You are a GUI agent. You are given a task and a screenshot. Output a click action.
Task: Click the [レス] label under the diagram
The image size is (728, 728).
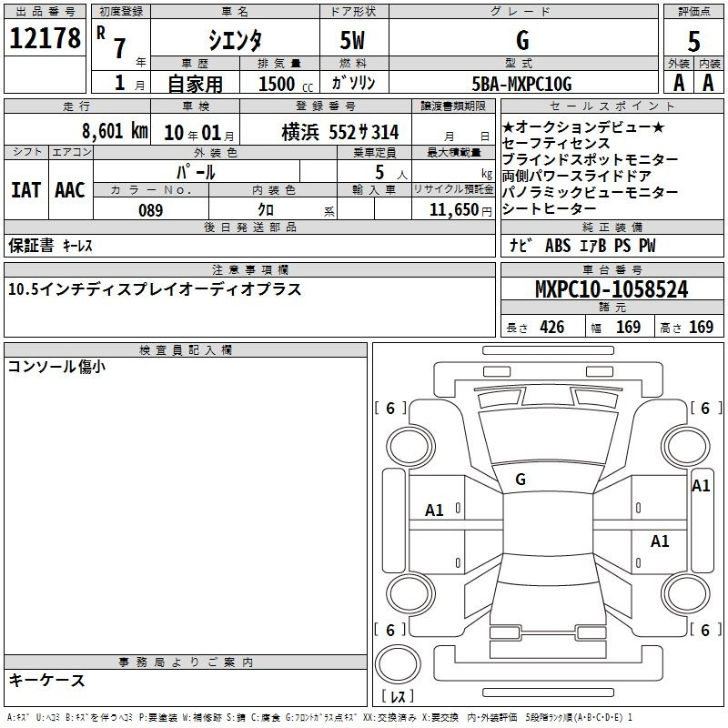[x=397, y=697]
